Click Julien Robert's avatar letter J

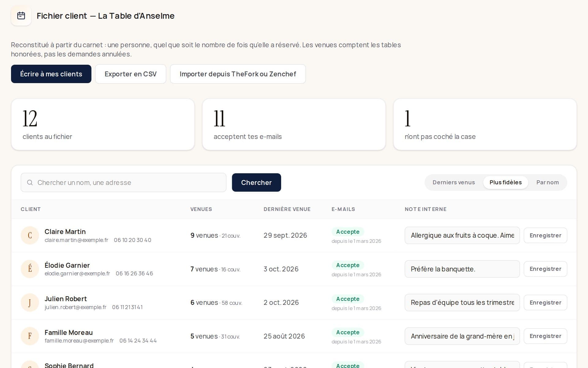(30, 302)
